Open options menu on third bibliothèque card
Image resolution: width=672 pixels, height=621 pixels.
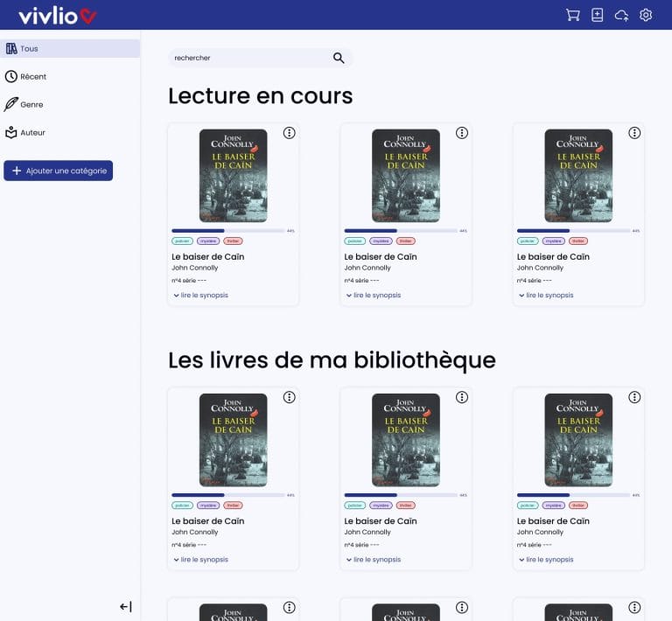tap(634, 397)
